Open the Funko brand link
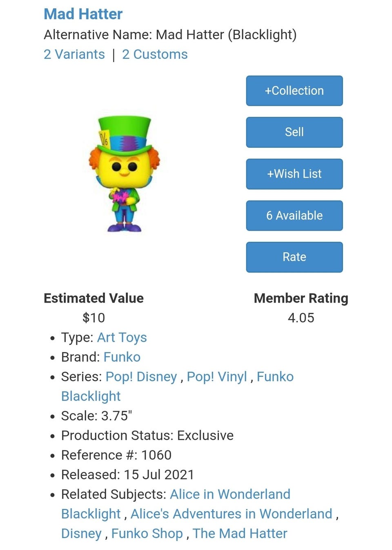The image size is (392, 550). (x=122, y=357)
